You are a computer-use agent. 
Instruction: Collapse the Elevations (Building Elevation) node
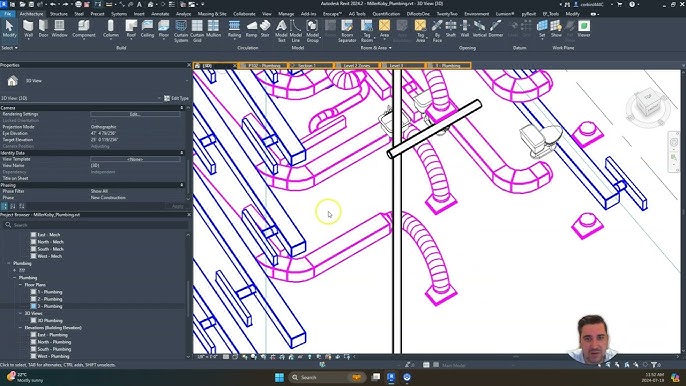[x=20, y=328]
